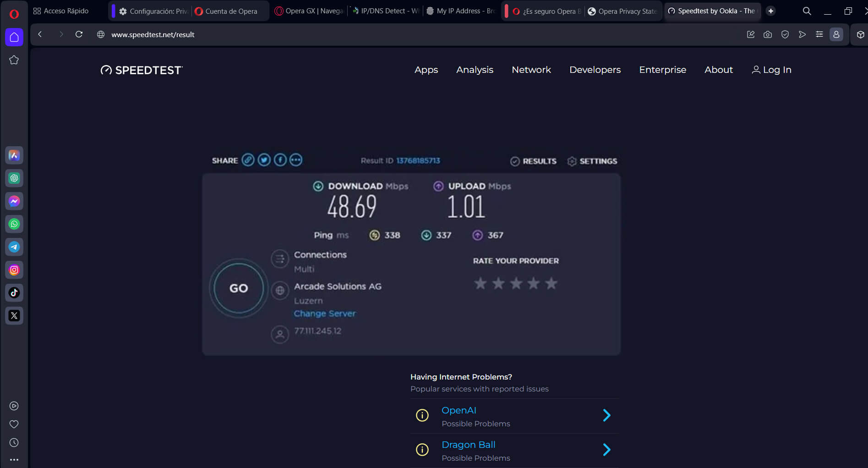Go to the Opera home sidebar button

(14, 37)
